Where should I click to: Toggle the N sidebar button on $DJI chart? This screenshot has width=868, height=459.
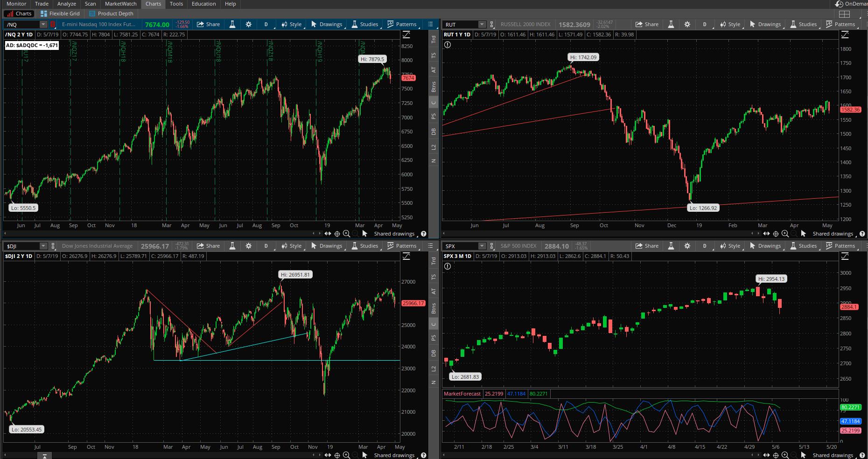(x=434, y=382)
